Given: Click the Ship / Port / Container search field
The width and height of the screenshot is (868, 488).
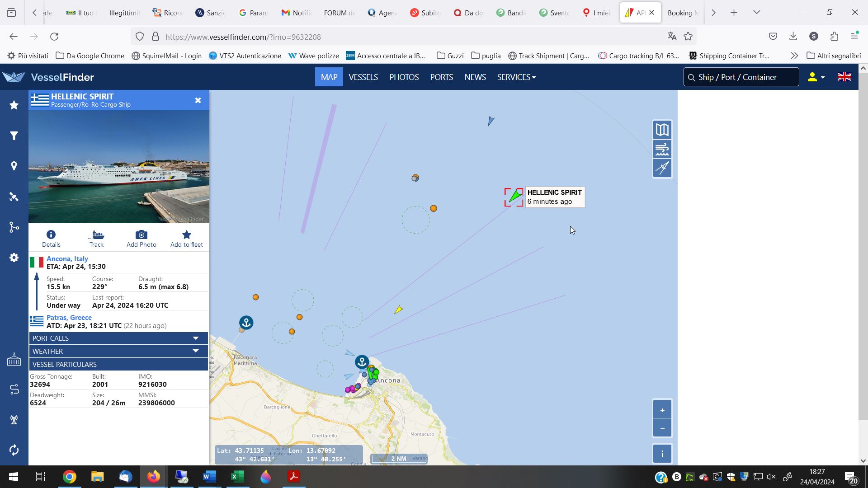Looking at the screenshot, I should coord(741,77).
